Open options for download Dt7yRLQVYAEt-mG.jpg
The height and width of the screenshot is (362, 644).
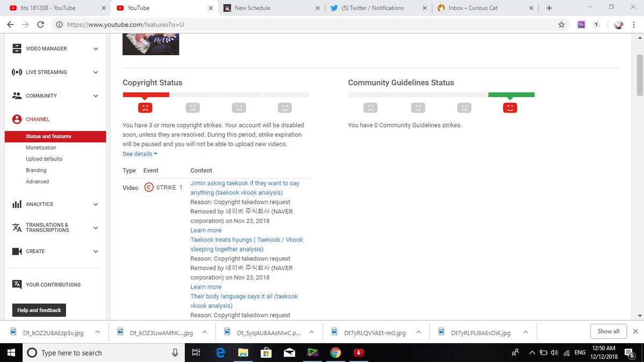(419, 332)
